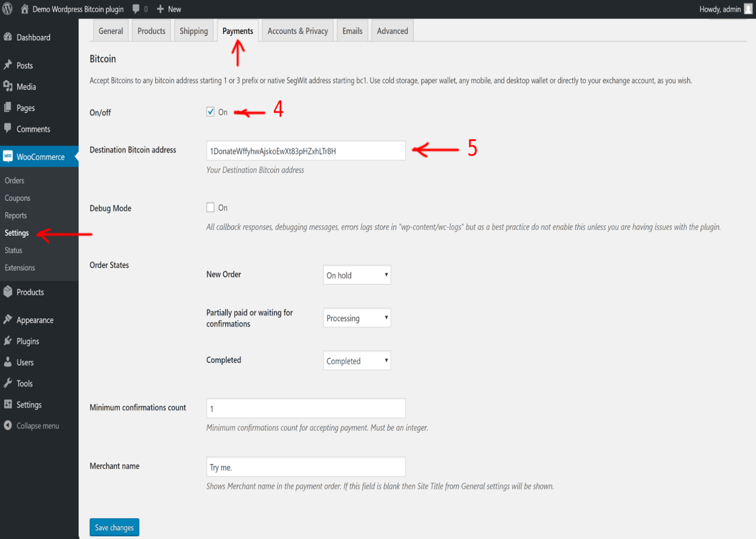Click the Media icon in sidebar
The height and width of the screenshot is (539, 756).
[8, 86]
